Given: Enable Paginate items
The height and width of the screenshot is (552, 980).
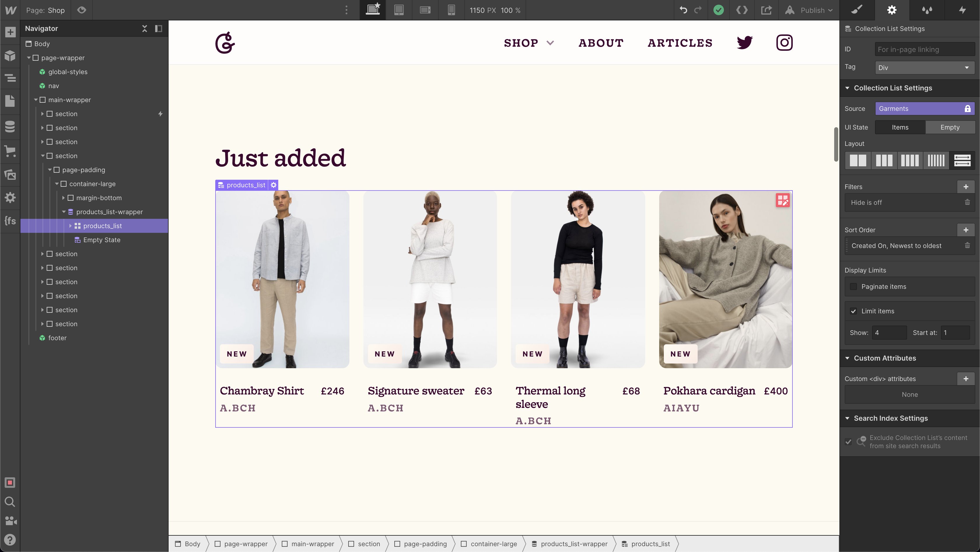Looking at the screenshot, I should 854,287.
